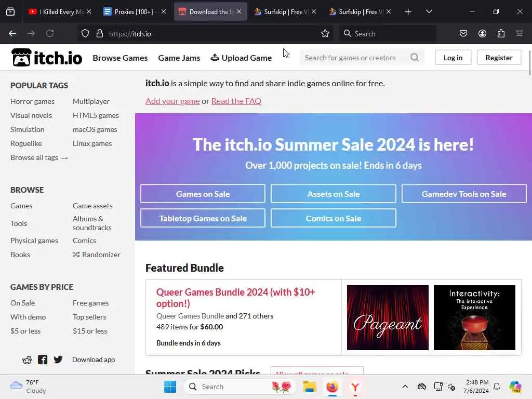This screenshot has height=399, width=532.
Task: Open Upload Game in the navigation
Action: click(241, 58)
